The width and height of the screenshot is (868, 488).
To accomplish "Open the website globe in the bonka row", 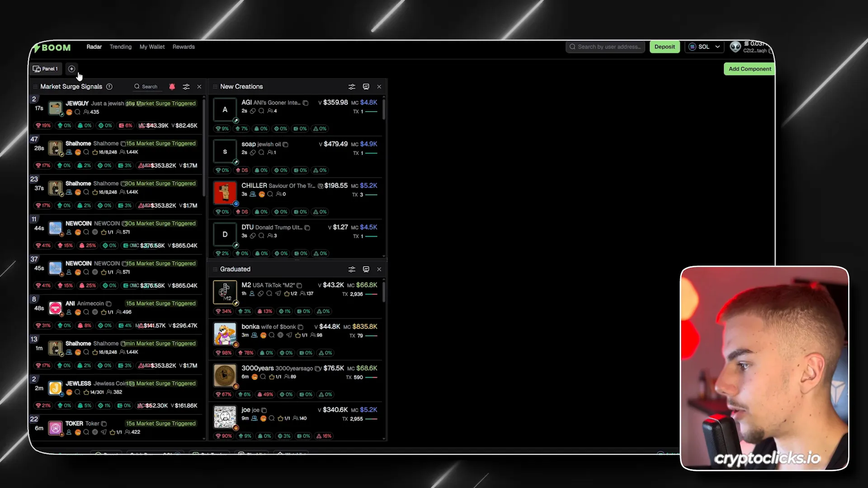I will coord(280,335).
